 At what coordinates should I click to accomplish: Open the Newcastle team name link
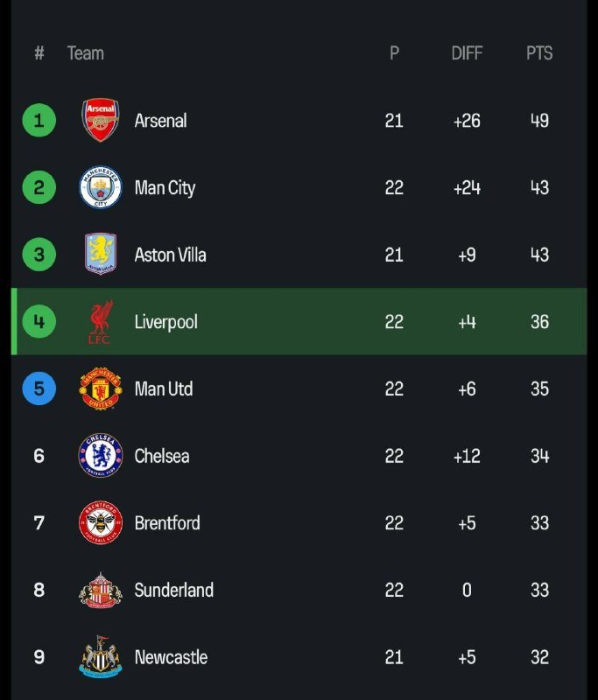(x=171, y=657)
